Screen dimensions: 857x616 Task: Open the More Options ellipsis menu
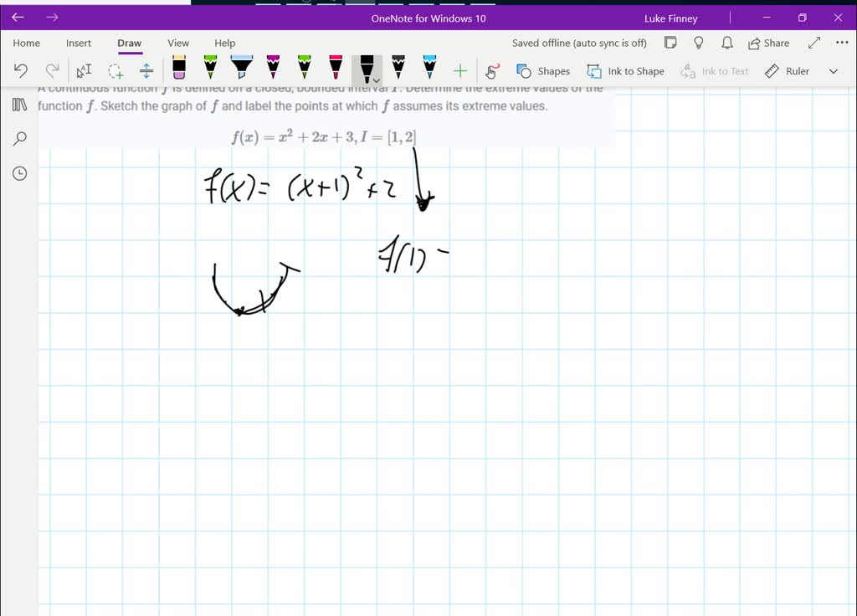[842, 43]
